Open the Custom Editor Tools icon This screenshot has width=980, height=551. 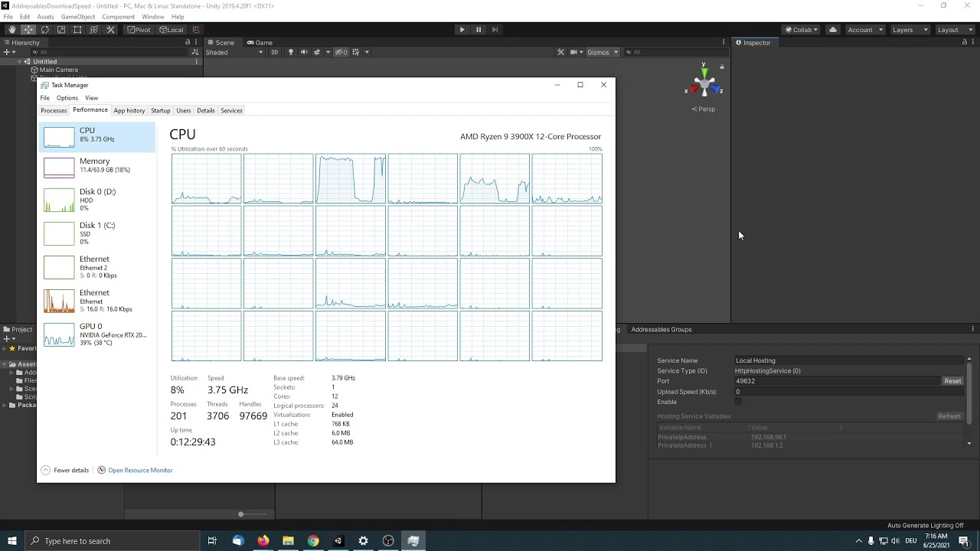(x=110, y=29)
